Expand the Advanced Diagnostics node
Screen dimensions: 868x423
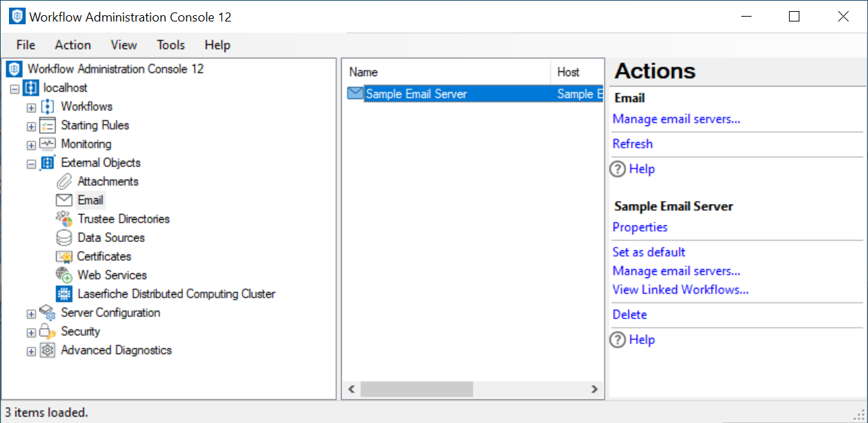click(x=31, y=351)
